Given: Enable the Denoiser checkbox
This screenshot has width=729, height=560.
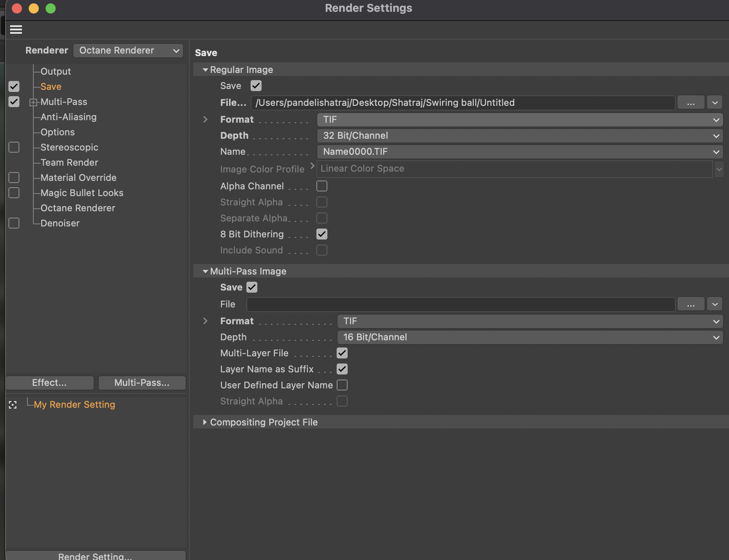Looking at the screenshot, I should click(14, 223).
